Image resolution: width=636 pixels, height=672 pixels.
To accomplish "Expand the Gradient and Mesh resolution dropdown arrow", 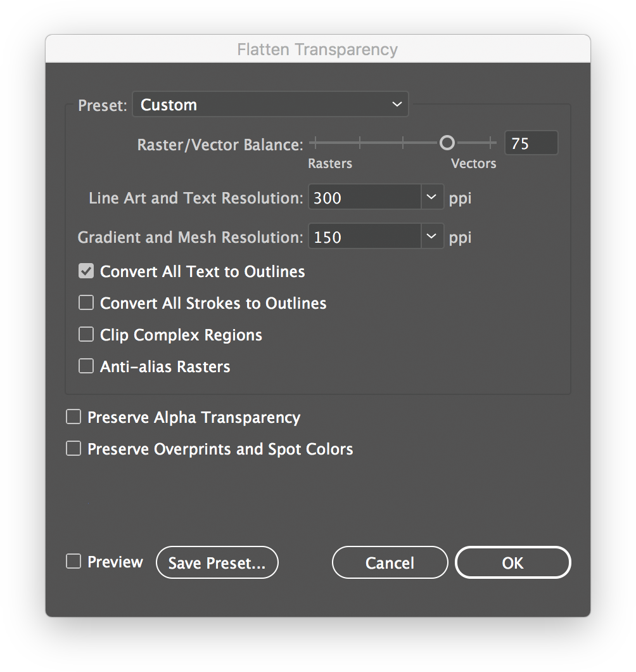I will coord(431,237).
